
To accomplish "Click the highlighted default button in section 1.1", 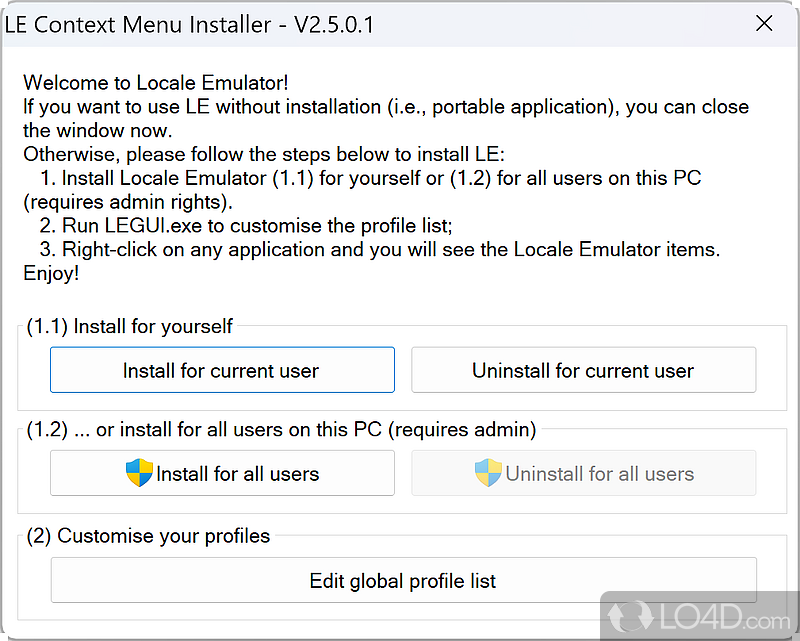I will 222,369.
